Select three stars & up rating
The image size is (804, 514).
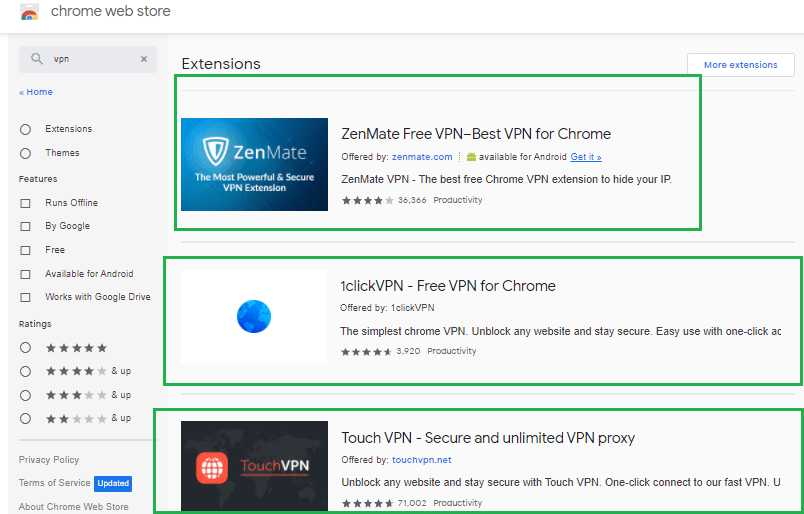pos(25,396)
